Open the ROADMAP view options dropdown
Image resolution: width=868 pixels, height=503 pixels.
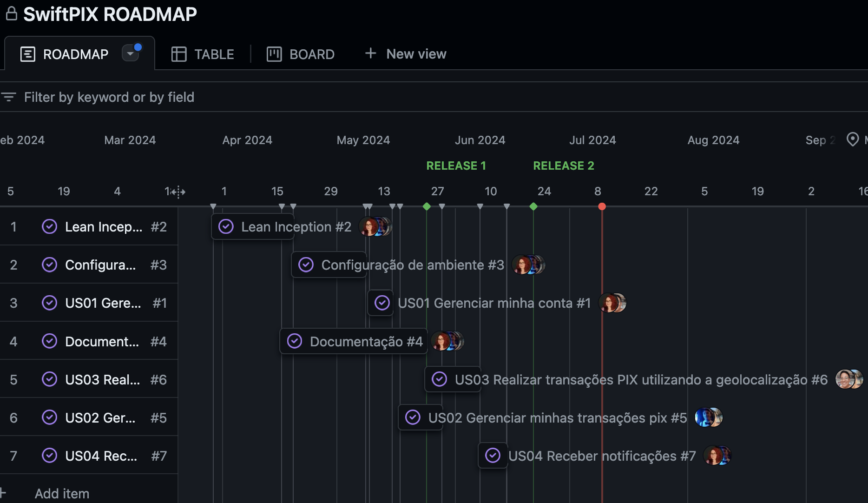click(131, 53)
